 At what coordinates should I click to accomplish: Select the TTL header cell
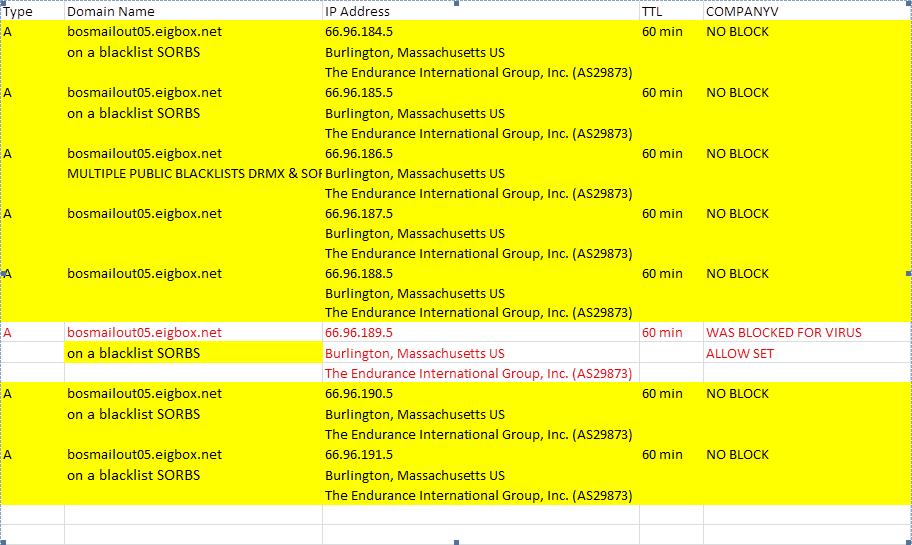pyautogui.click(x=671, y=11)
